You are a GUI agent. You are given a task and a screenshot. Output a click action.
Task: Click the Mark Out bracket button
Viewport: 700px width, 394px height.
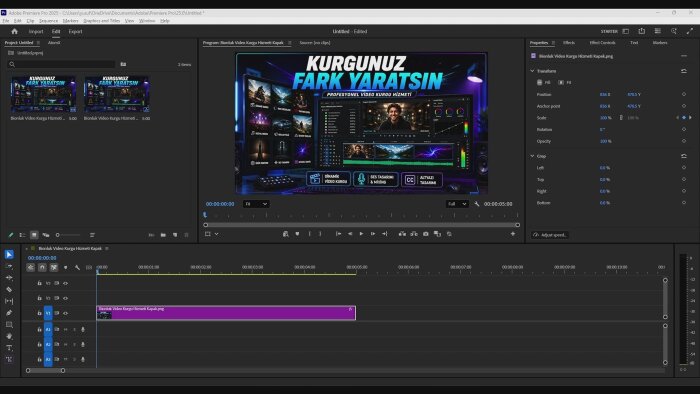[320, 234]
